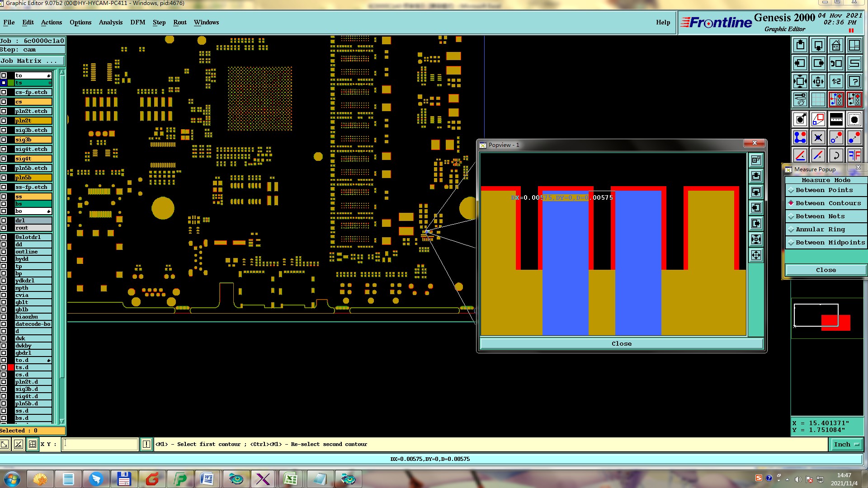Toggle checkbox for the drl layer
The image size is (868, 488).
click(4, 221)
